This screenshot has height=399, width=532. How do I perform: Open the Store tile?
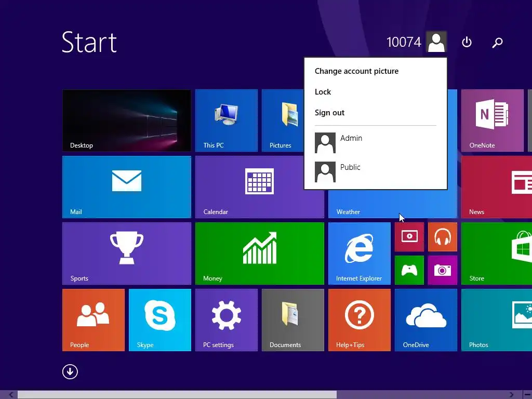pos(497,254)
